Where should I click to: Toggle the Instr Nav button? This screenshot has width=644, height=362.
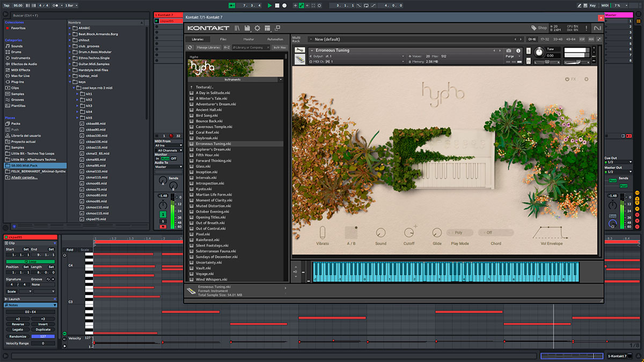point(279,47)
